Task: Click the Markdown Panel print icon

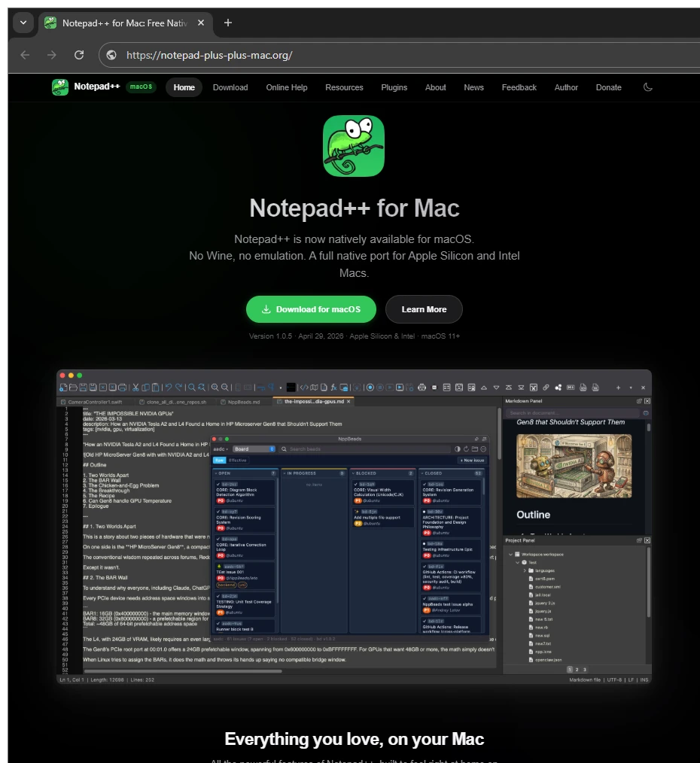Action: (x=646, y=413)
